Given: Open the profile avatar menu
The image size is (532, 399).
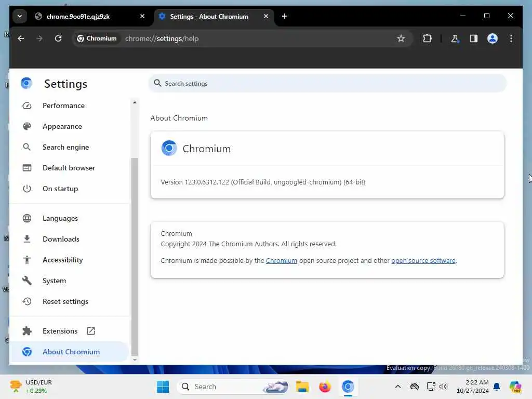Looking at the screenshot, I should coord(493,38).
